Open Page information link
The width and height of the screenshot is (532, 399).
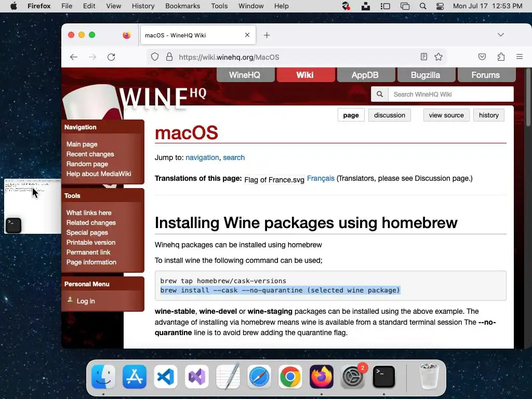[91, 262]
